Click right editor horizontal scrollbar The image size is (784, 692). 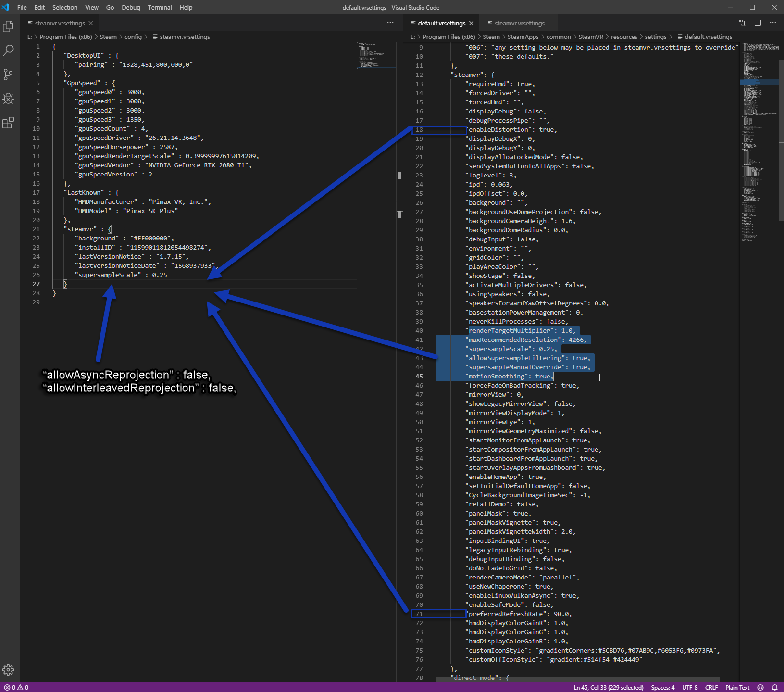577,679
